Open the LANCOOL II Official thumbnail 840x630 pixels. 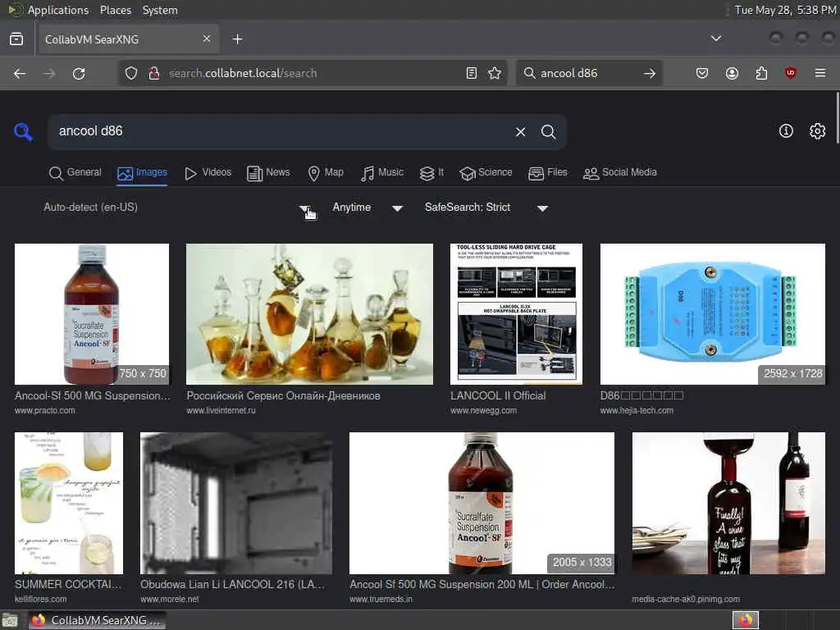pyautogui.click(x=517, y=314)
